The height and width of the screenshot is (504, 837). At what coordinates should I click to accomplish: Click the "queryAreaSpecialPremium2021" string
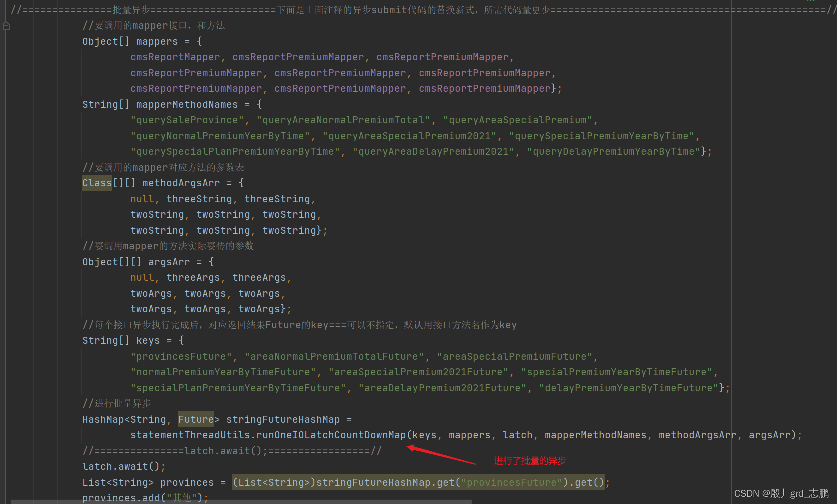pos(409,136)
